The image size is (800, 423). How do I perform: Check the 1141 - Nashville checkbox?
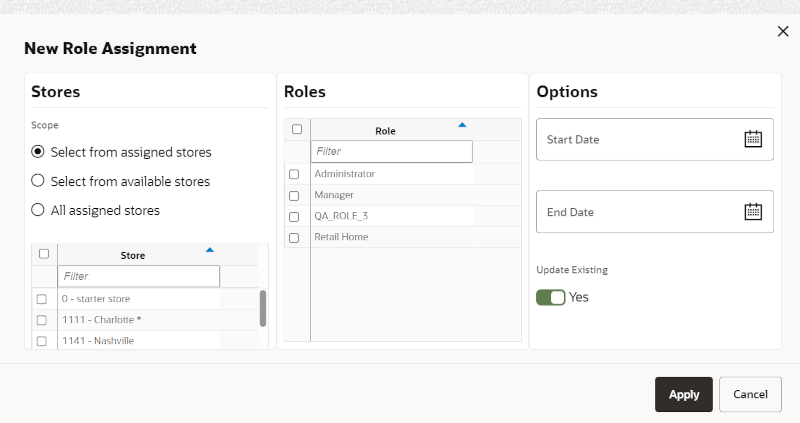[42, 341]
